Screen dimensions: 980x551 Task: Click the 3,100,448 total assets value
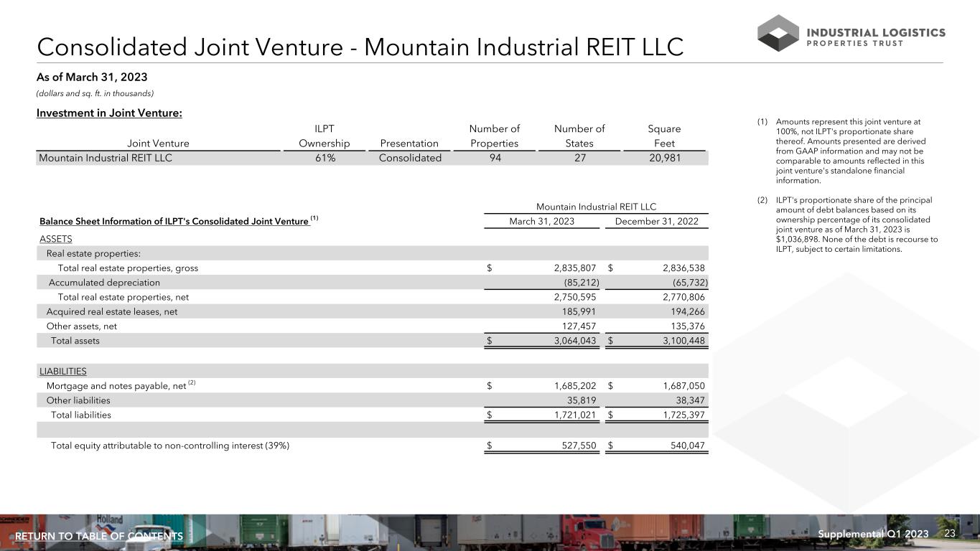(x=685, y=341)
